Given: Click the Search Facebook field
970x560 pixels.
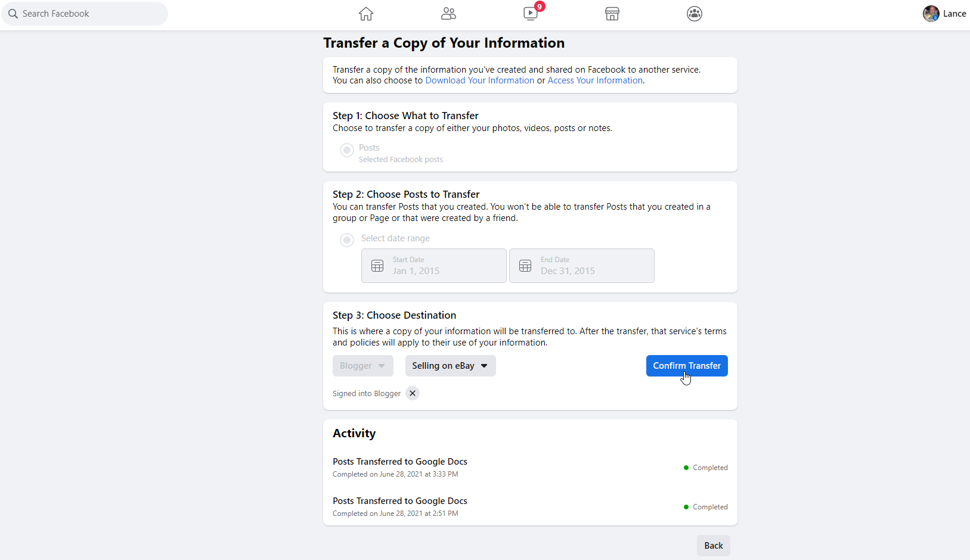Looking at the screenshot, I should pyautogui.click(x=85, y=14).
